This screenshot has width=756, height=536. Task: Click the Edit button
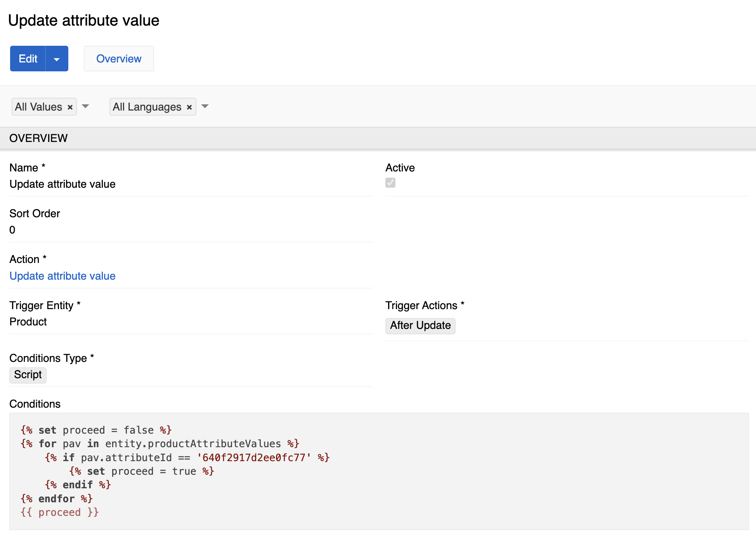tap(28, 59)
